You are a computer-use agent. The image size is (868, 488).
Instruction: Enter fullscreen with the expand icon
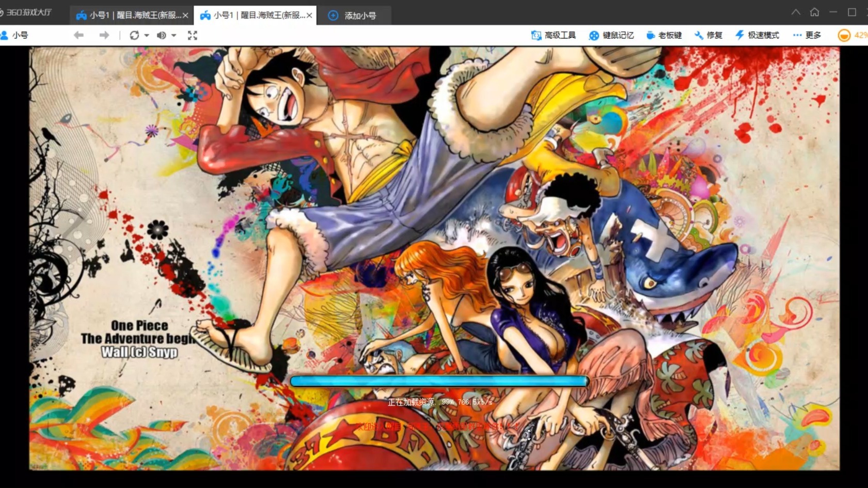(x=193, y=35)
